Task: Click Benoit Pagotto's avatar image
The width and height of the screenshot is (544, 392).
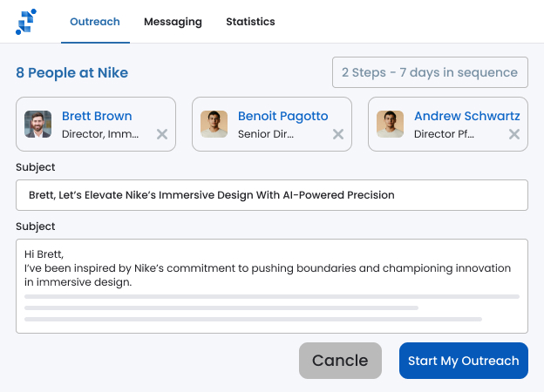Action: [214, 124]
